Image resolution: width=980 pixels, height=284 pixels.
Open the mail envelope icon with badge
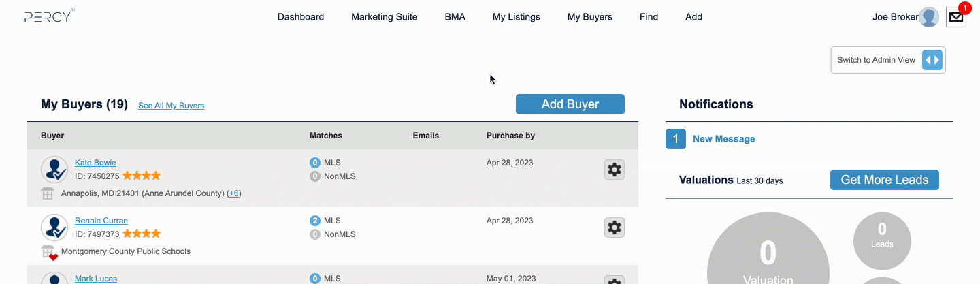[x=956, y=16]
